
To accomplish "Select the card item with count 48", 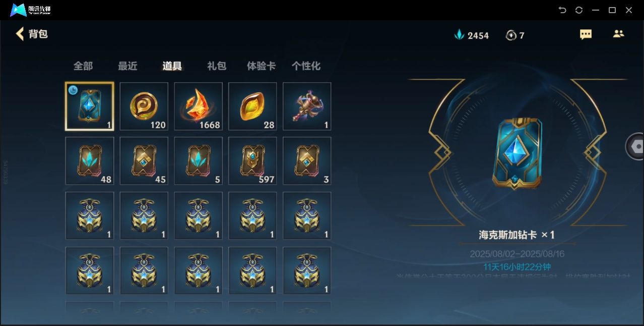I will pyautogui.click(x=90, y=161).
